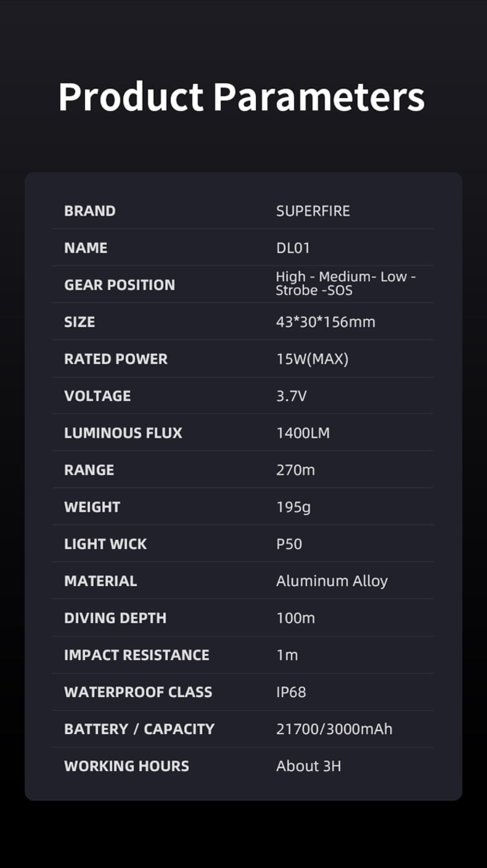Click the LIGHT WICK label
487x868 pixels.
105,544
